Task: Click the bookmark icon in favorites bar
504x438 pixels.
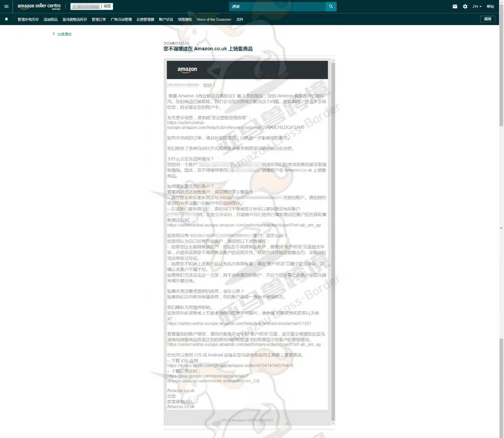Action: click(x=6, y=19)
